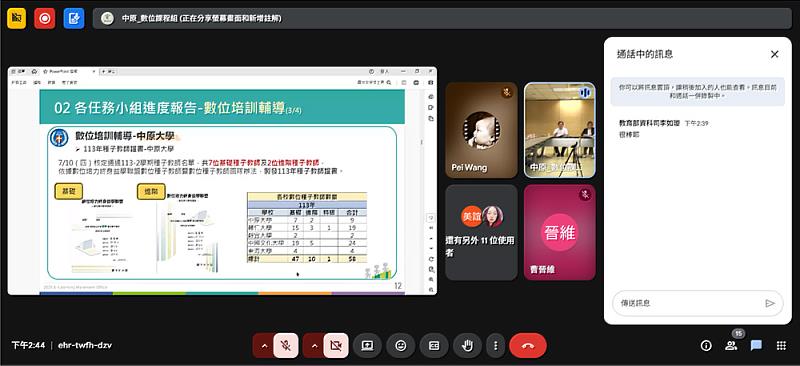The image size is (800, 366).
Task: Show the people list with 15 badge
Action: [732, 346]
